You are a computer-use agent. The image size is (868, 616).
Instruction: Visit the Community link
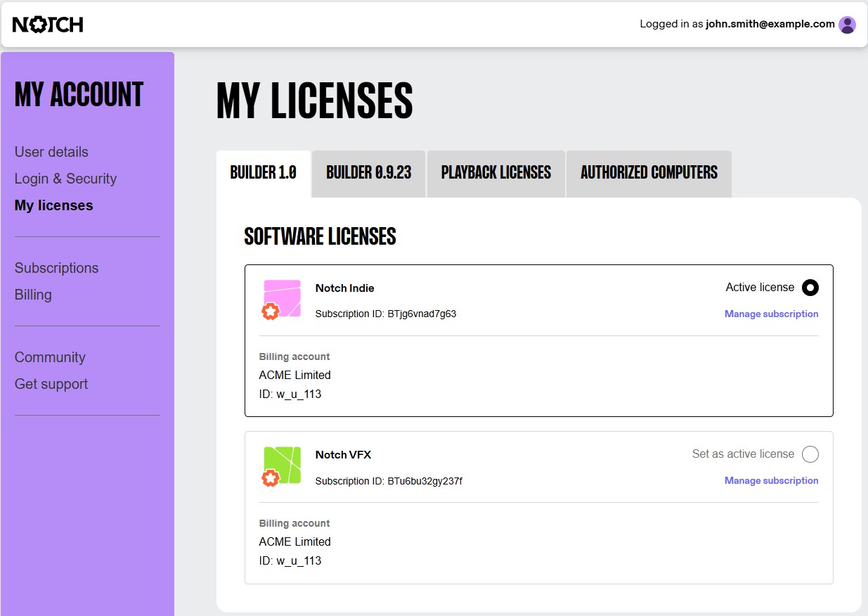click(x=50, y=357)
